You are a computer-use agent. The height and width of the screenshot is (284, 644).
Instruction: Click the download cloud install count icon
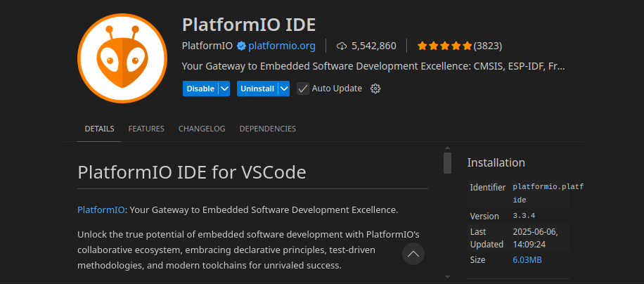[341, 46]
